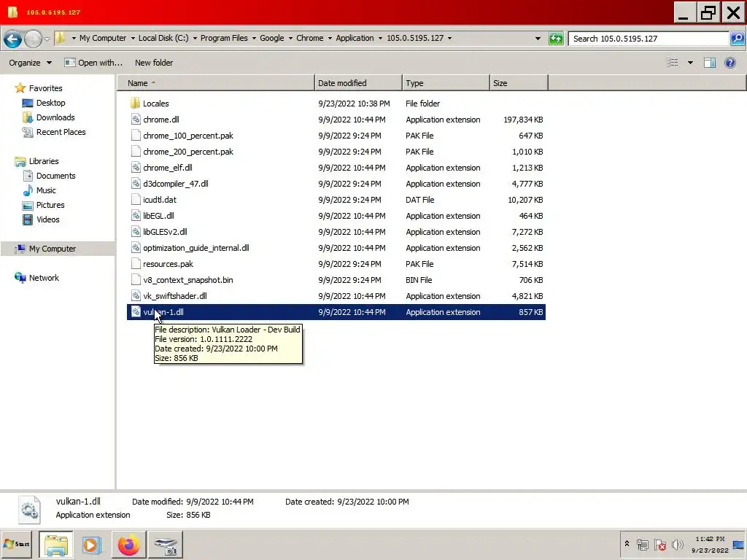Navigate to Google folder in breadcrumb

coord(271,38)
